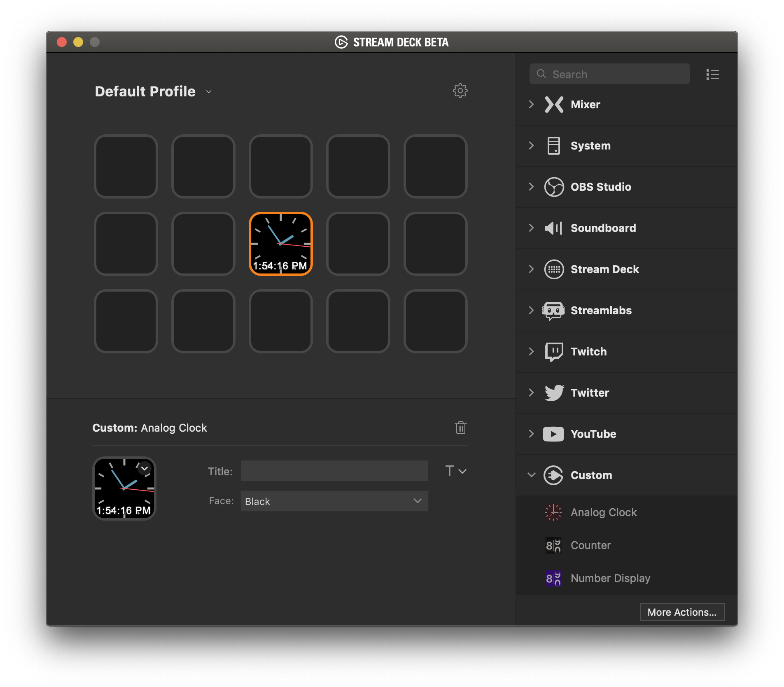The image size is (784, 687).
Task: Delete the Analog Clock action with trash icon
Action: 460,428
